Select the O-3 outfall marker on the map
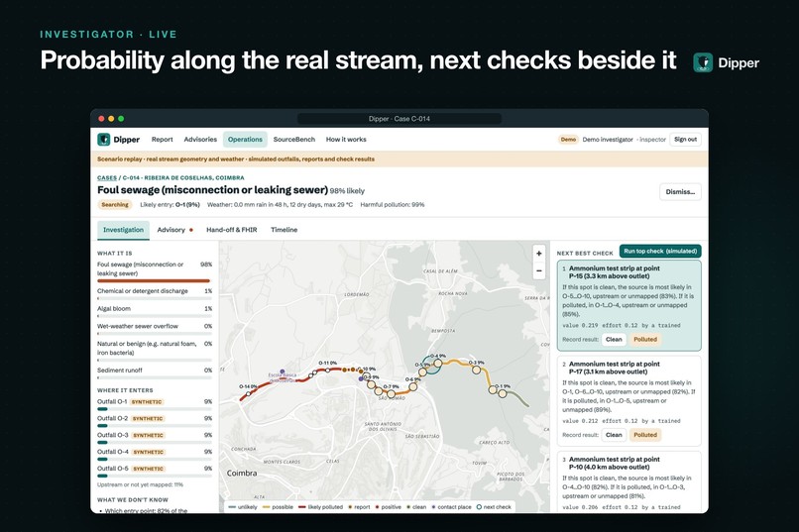The width and height of the screenshot is (799, 532). tap(477, 370)
